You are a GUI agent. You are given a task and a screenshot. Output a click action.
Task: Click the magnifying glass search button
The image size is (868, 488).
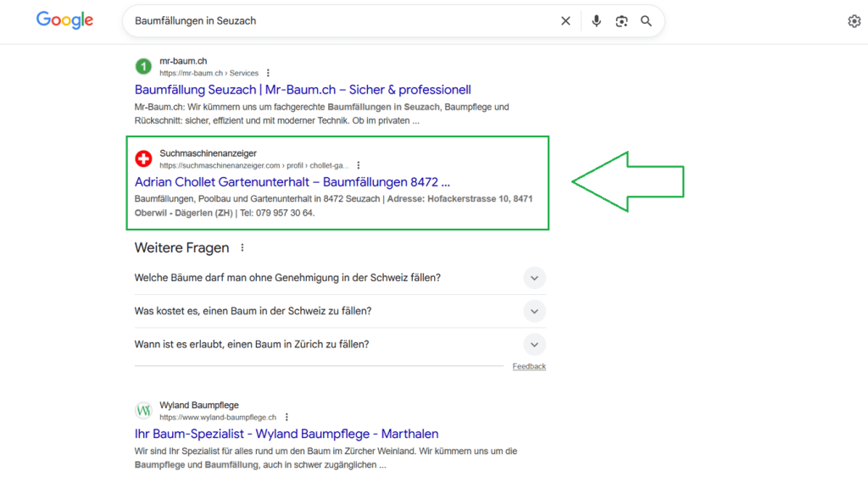point(646,21)
